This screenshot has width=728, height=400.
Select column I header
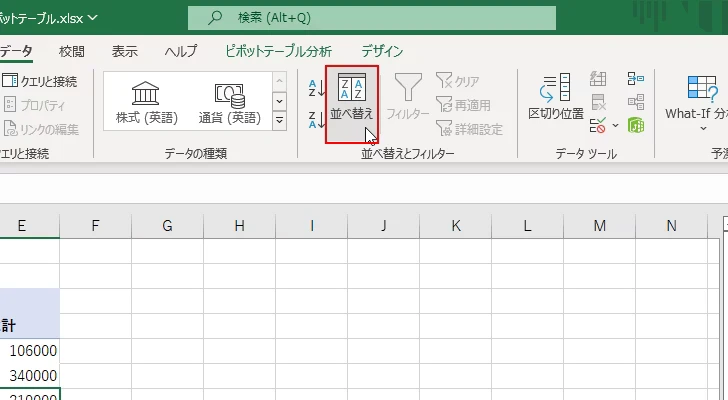click(x=312, y=226)
